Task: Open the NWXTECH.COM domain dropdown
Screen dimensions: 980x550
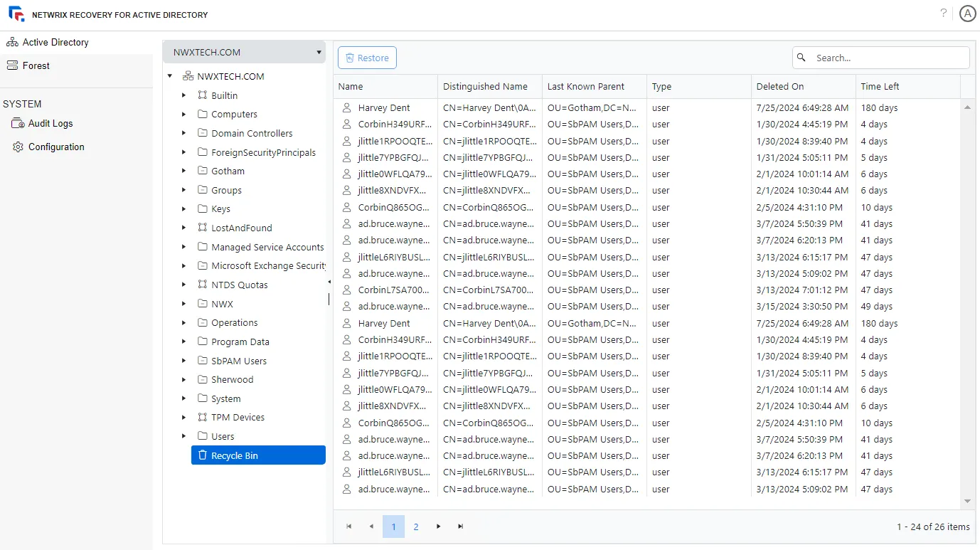Action: [x=244, y=52]
